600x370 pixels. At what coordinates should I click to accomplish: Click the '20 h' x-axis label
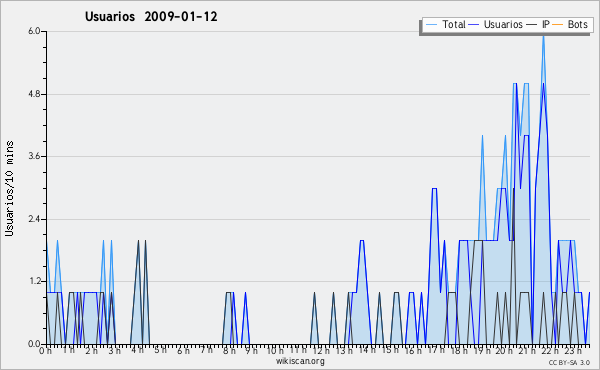point(504,351)
